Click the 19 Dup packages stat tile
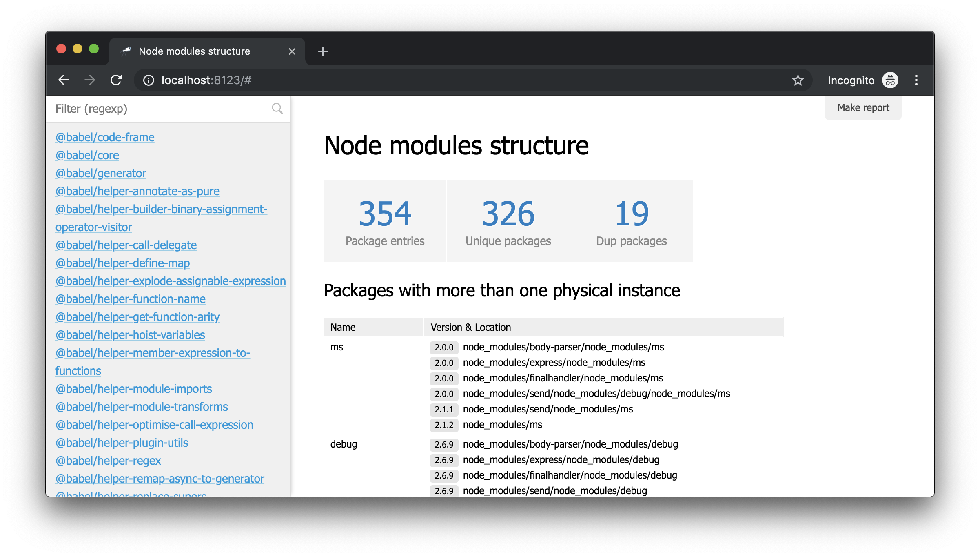980x557 pixels. tap(631, 221)
